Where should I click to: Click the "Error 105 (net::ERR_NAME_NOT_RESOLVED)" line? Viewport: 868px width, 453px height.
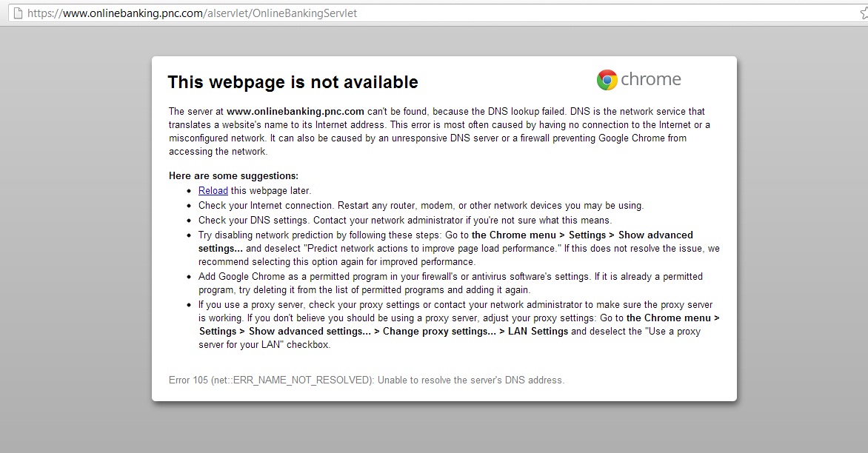[367, 380]
